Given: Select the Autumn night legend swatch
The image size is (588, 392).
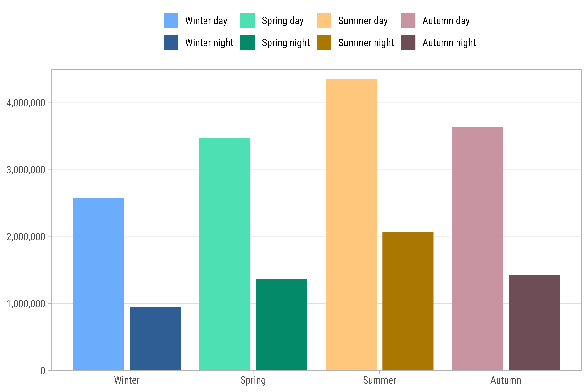Looking at the screenshot, I should (x=408, y=42).
